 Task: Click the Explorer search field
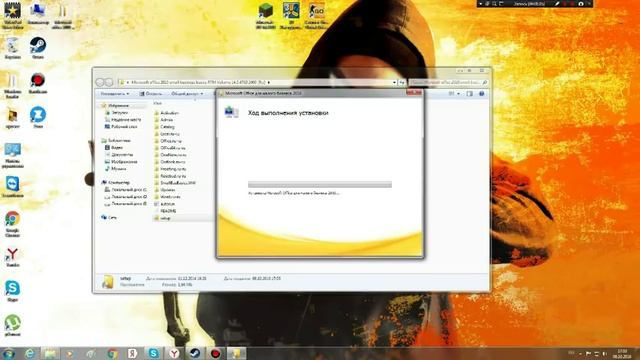tap(448, 82)
